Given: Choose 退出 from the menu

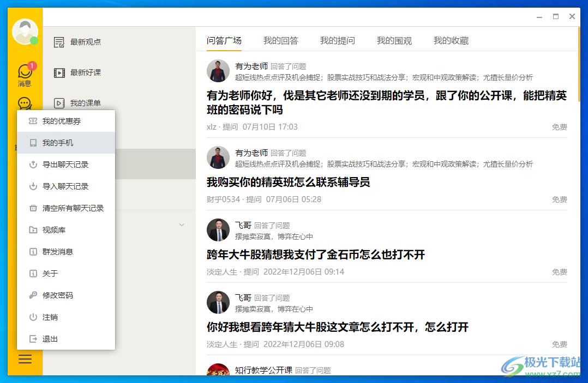Looking at the screenshot, I should pyautogui.click(x=66, y=339).
